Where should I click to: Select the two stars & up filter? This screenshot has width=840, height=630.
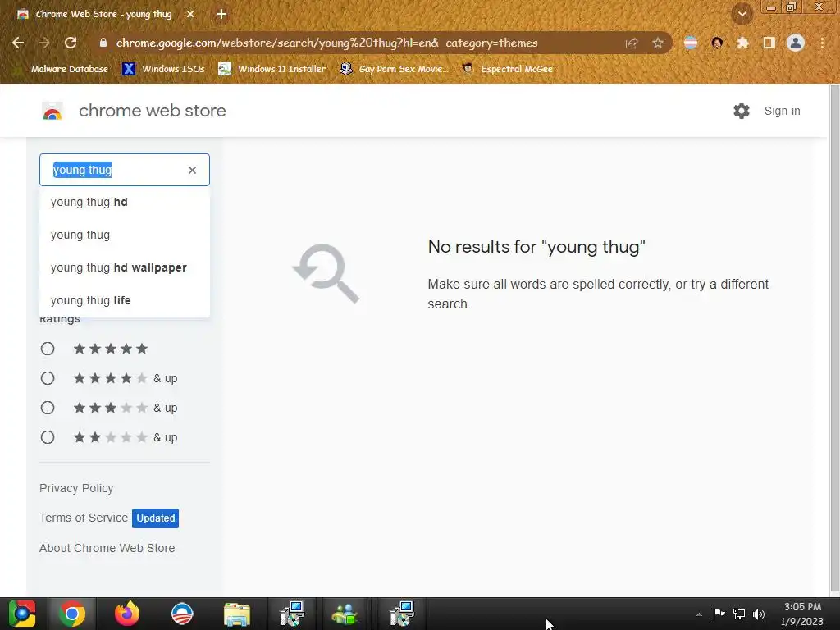coord(48,437)
